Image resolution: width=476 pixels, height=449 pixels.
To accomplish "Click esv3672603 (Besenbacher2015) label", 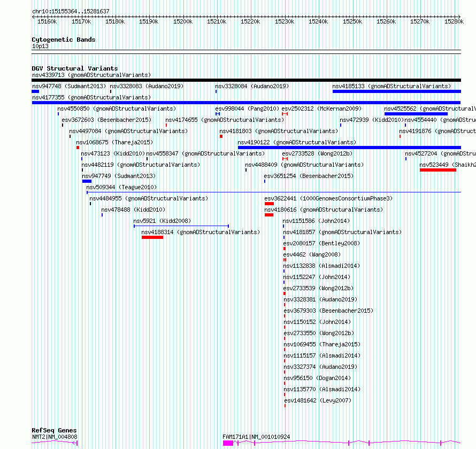I will 106,120.
